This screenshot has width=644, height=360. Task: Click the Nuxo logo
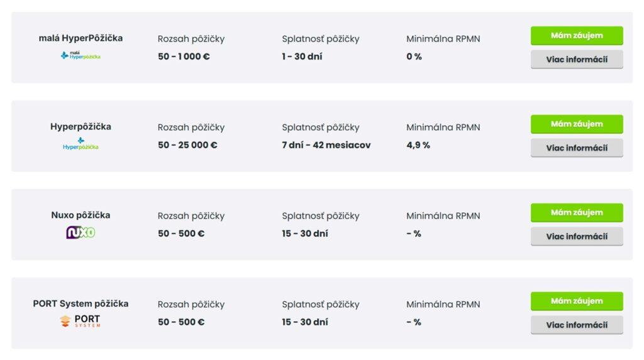(x=80, y=232)
